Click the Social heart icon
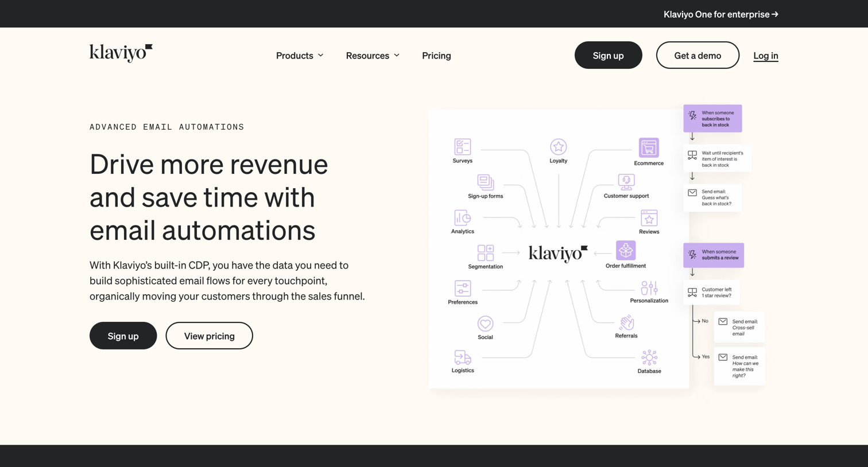The height and width of the screenshot is (467, 868). pos(486,324)
